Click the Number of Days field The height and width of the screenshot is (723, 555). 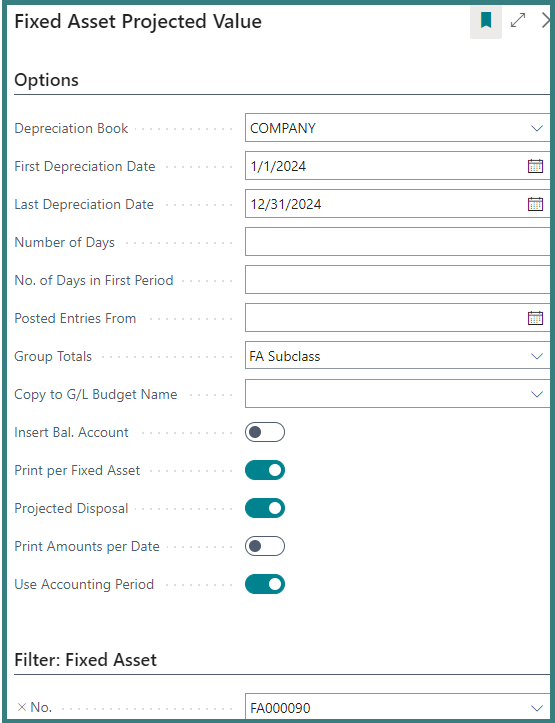point(398,242)
